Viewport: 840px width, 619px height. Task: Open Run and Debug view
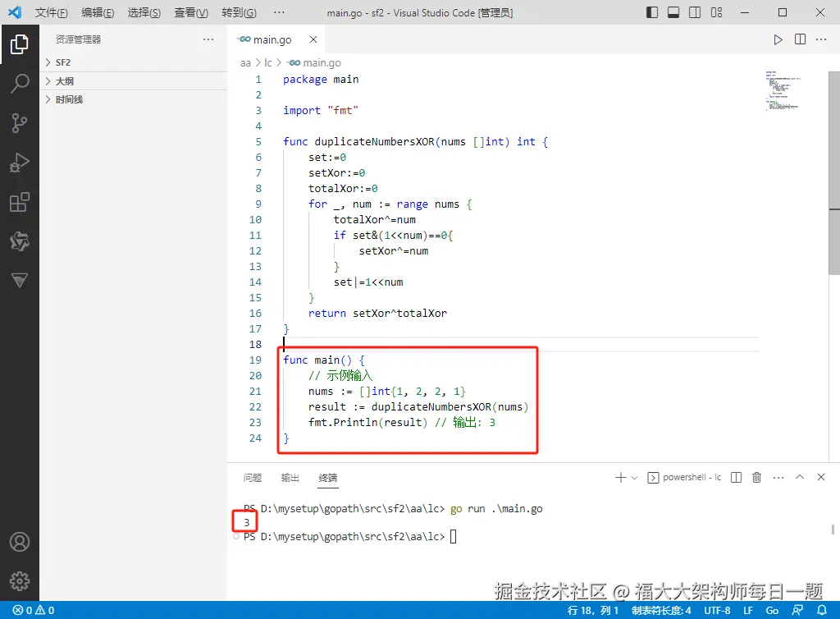pyautogui.click(x=20, y=163)
